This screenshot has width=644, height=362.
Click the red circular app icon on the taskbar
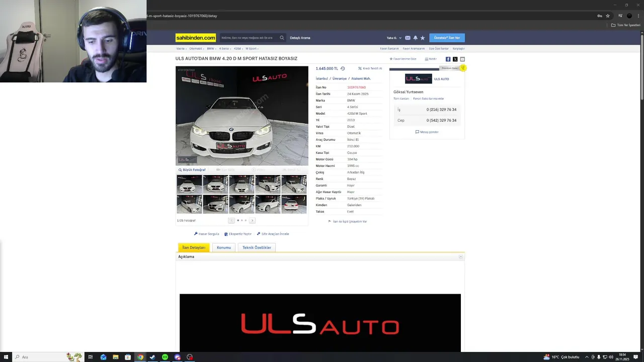190,357
